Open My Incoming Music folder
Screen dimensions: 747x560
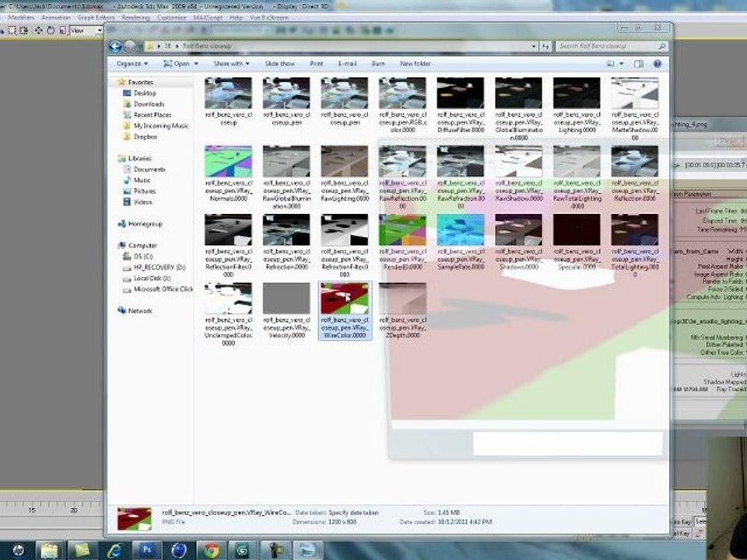tap(160, 126)
